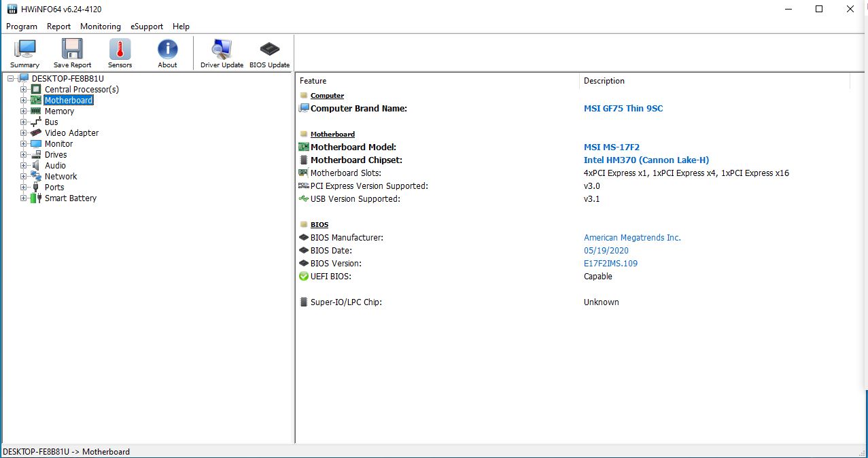The width and height of the screenshot is (868, 458).
Task: Click the MSI MS-17F2 value
Action: [612, 147]
